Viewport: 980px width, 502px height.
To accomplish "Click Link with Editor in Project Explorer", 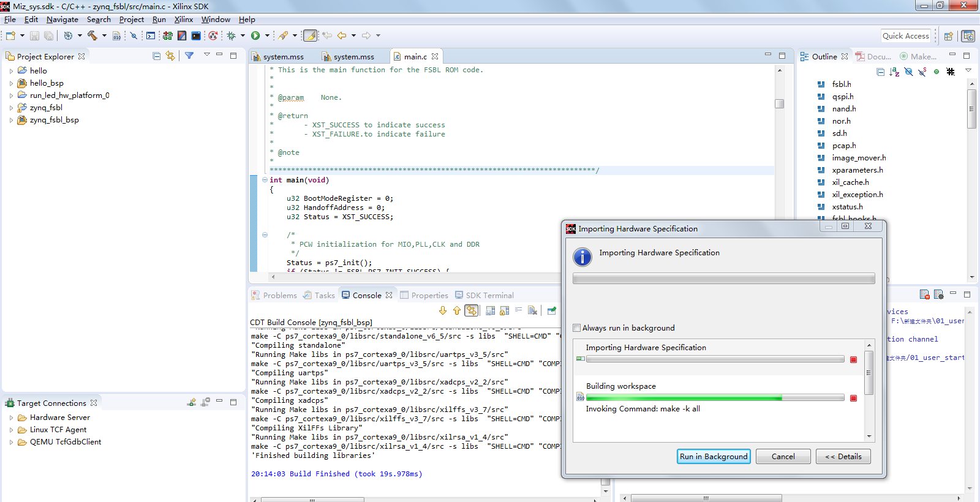I will pos(170,56).
